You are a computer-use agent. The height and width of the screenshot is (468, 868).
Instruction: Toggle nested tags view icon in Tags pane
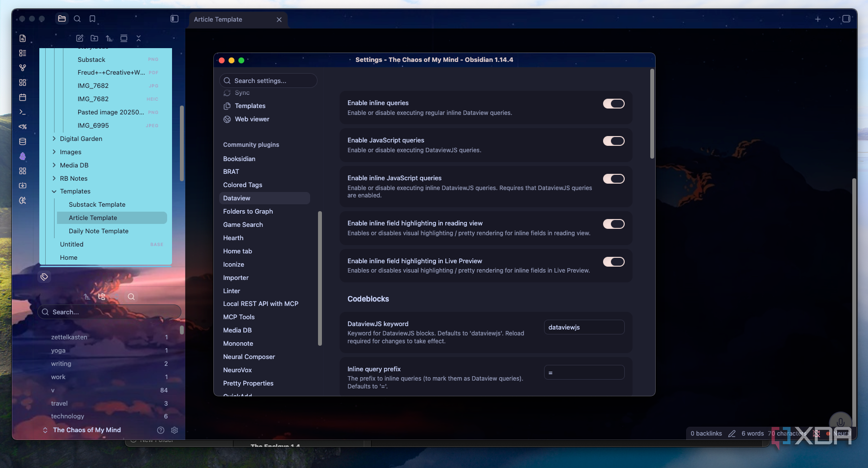(102, 297)
